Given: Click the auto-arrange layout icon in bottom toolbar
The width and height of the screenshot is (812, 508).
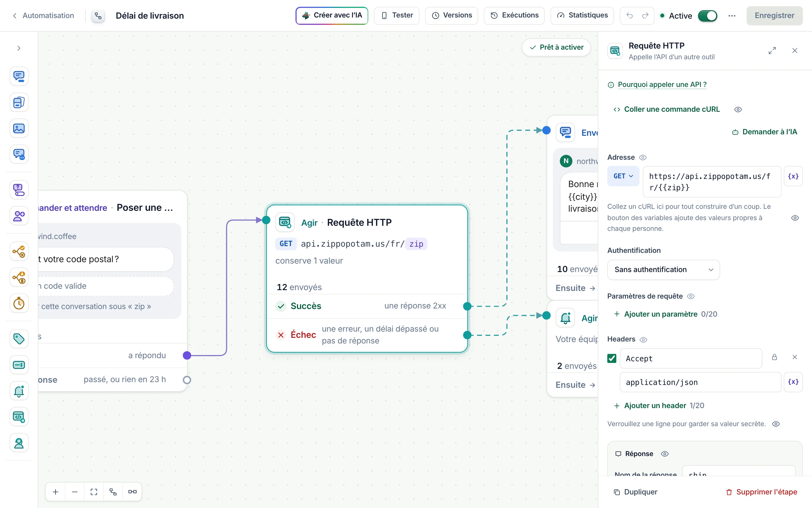Looking at the screenshot, I should (x=113, y=492).
